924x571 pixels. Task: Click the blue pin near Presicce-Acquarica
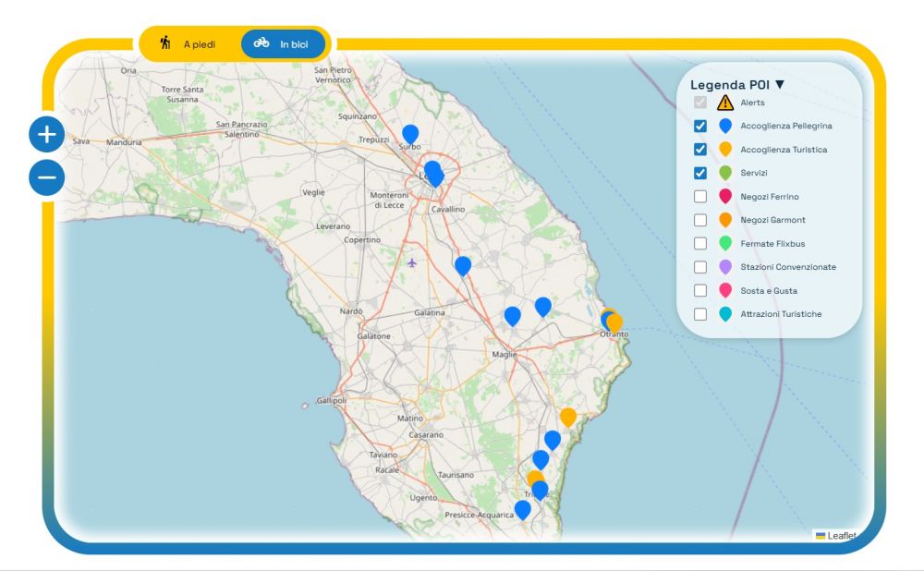pos(523,509)
